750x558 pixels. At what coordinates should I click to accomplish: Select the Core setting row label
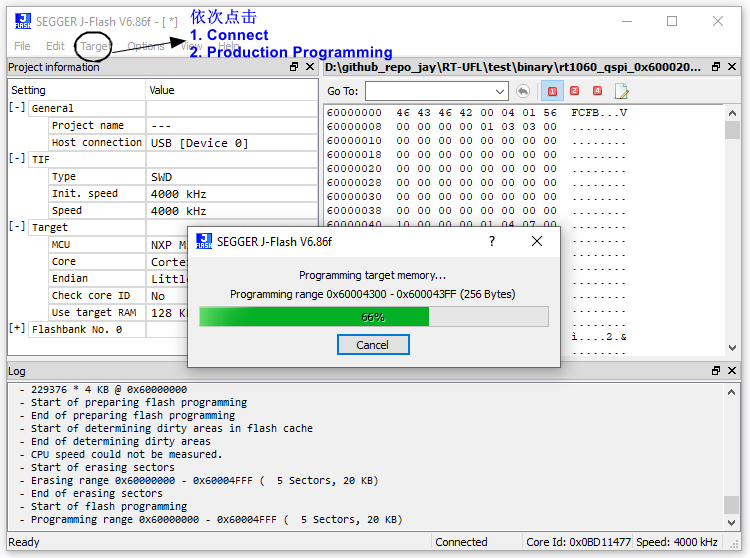point(64,262)
